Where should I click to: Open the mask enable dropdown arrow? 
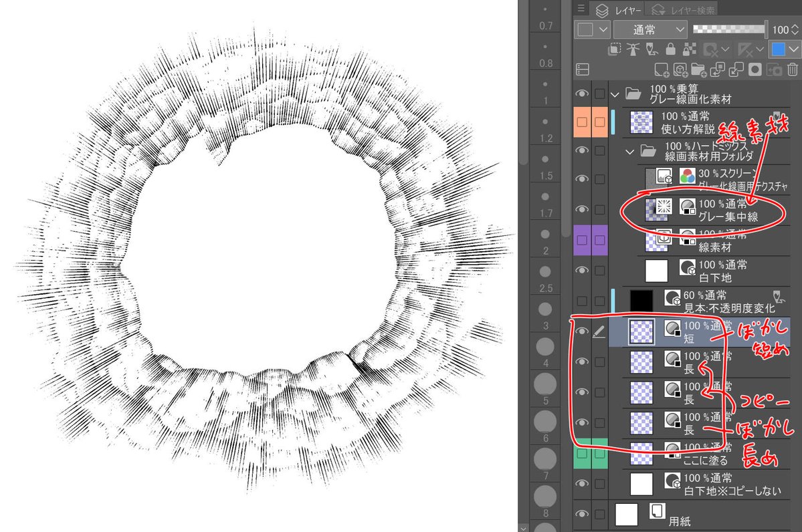tap(725, 49)
